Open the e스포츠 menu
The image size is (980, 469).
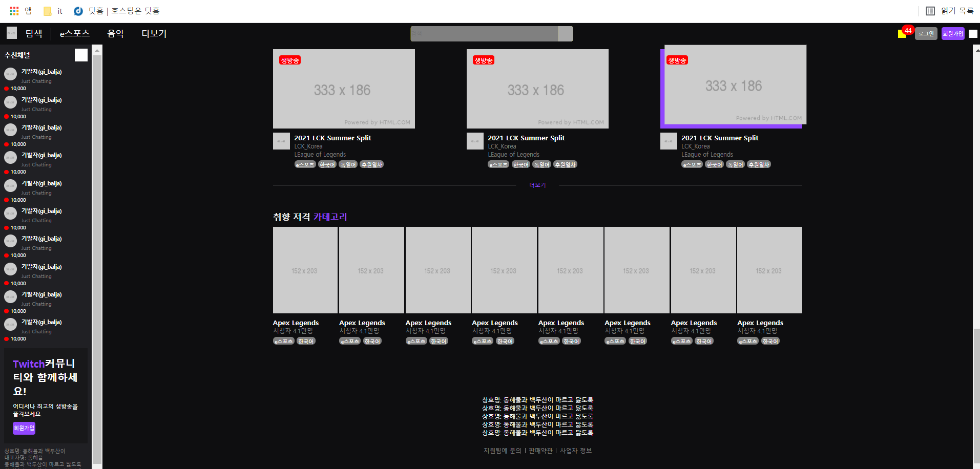(x=75, y=33)
